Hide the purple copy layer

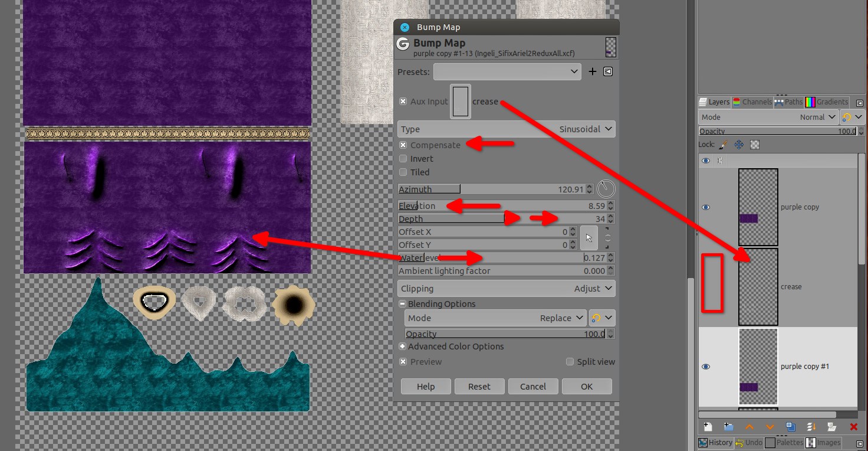point(706,207)
